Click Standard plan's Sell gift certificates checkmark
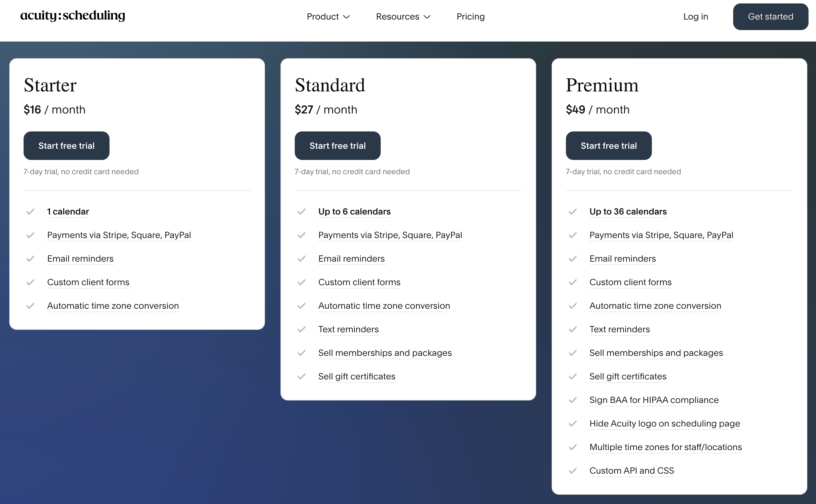The image size is (816, 504). pos(302,376)
